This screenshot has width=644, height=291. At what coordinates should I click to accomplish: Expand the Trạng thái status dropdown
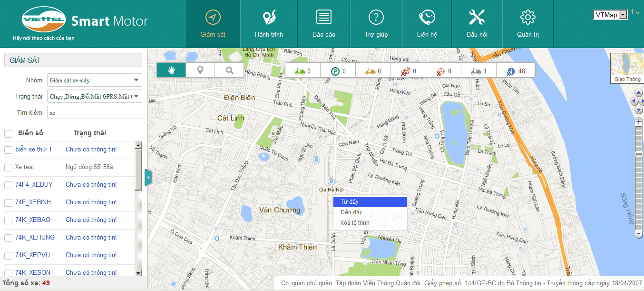(95, 97)
